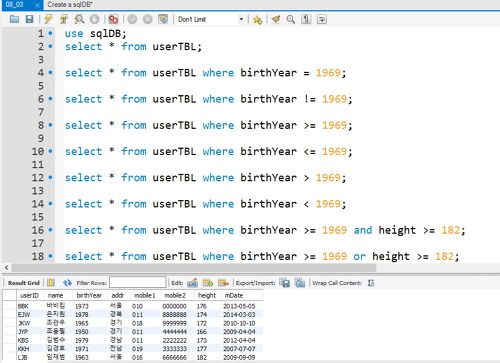Click the statement marker dot on line 4

(x=50, y=72)
